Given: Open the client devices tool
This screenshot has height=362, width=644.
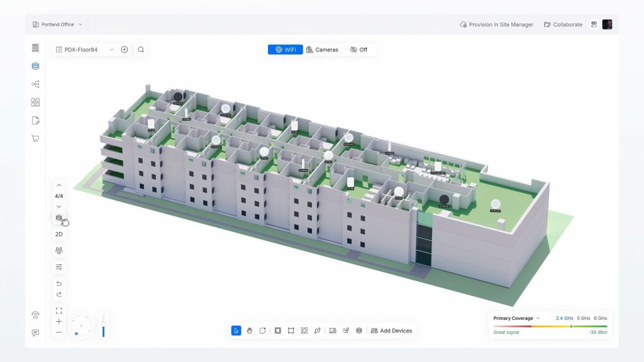Looking at the screenshot, I should coord(333,331).
